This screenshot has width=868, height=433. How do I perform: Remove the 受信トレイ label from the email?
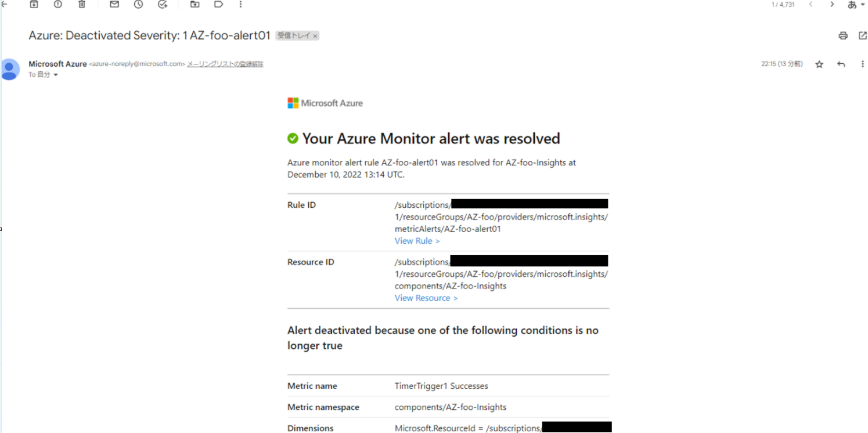click(x=315, y=35)
